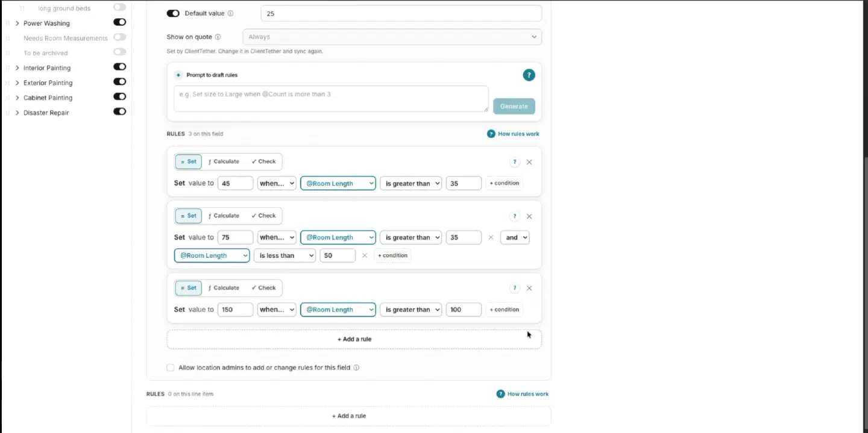Open the 'when...' dropdown in the value 45 rule
The height and width of the screenshot is (433, 868).
tap(277, 183)
